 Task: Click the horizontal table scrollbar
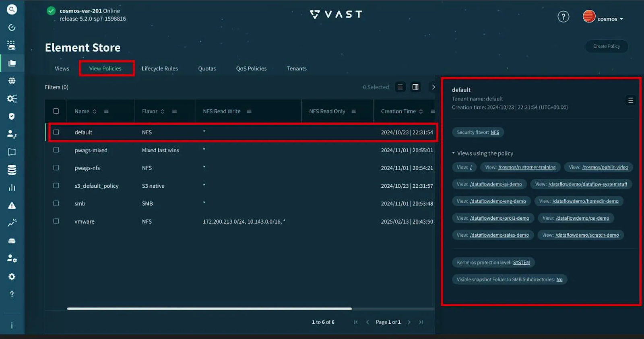[209, 309]
